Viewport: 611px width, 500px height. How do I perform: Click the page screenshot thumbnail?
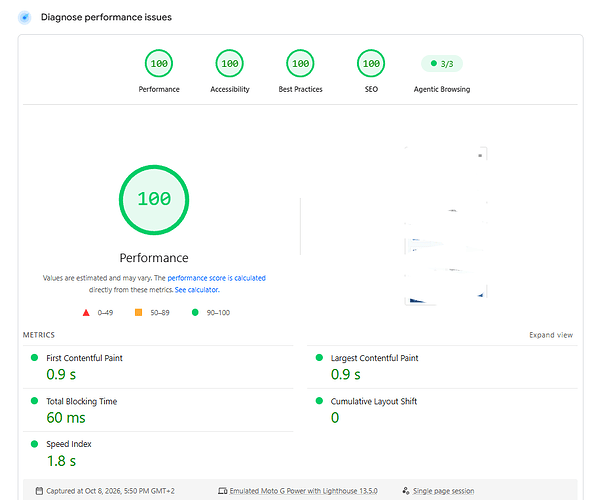[x=446, y=226]
